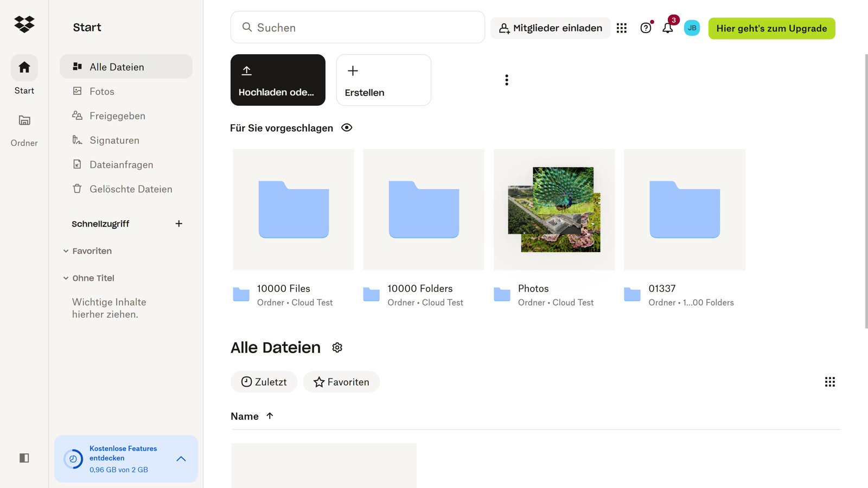
Task: Open Gelöschte Dateien
Action: tap(130, 189)
